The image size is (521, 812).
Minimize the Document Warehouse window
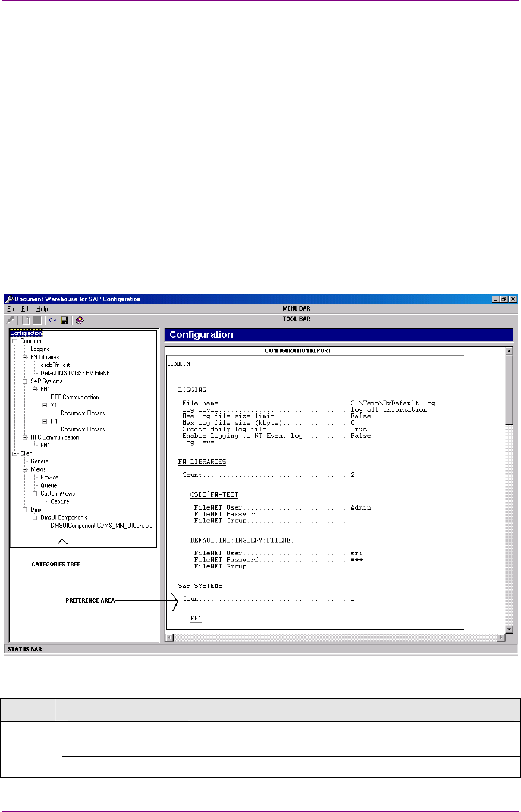[x=496, y=299]
